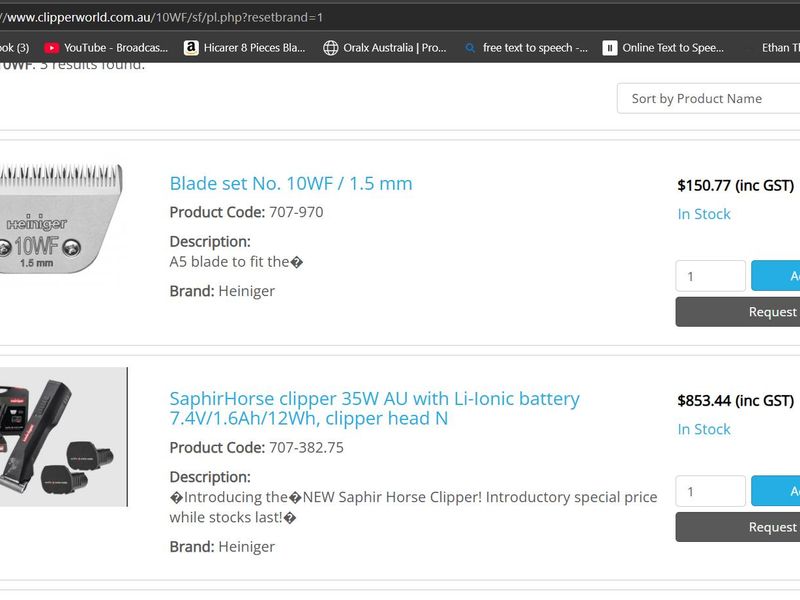800x600 pixels.
Task: Click the Request button for SaphirHorse clipper
Action: tap(740, 527)
